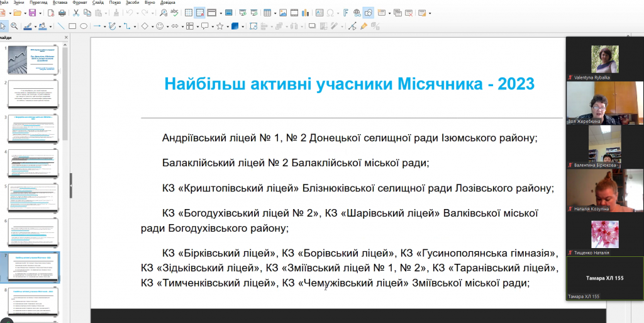The height and width of the screenshot is (323, 644).
Task: Open an existing file with folder icon
Action: (x=17, y=13)
